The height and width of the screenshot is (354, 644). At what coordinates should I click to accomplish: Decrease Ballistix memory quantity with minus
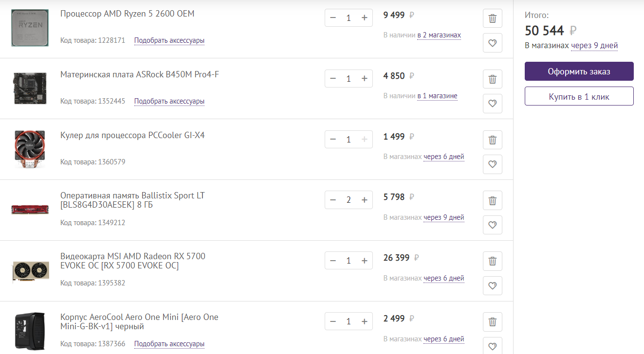coord(333,200)
